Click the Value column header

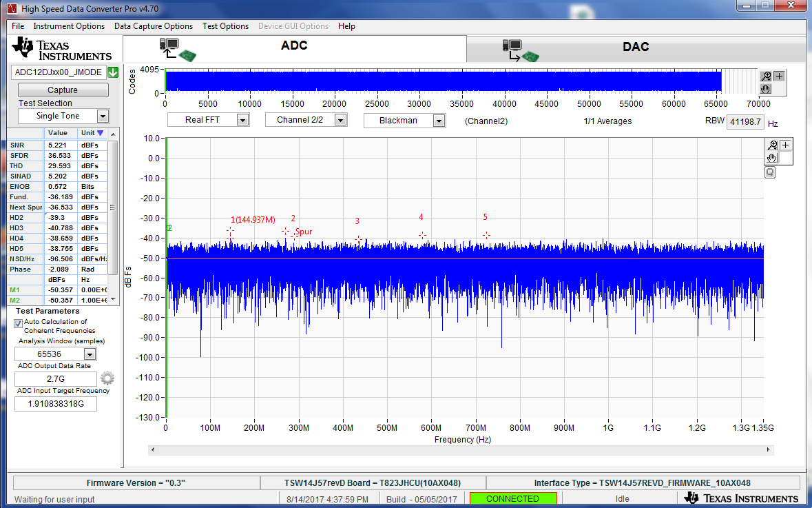[58, 133]
